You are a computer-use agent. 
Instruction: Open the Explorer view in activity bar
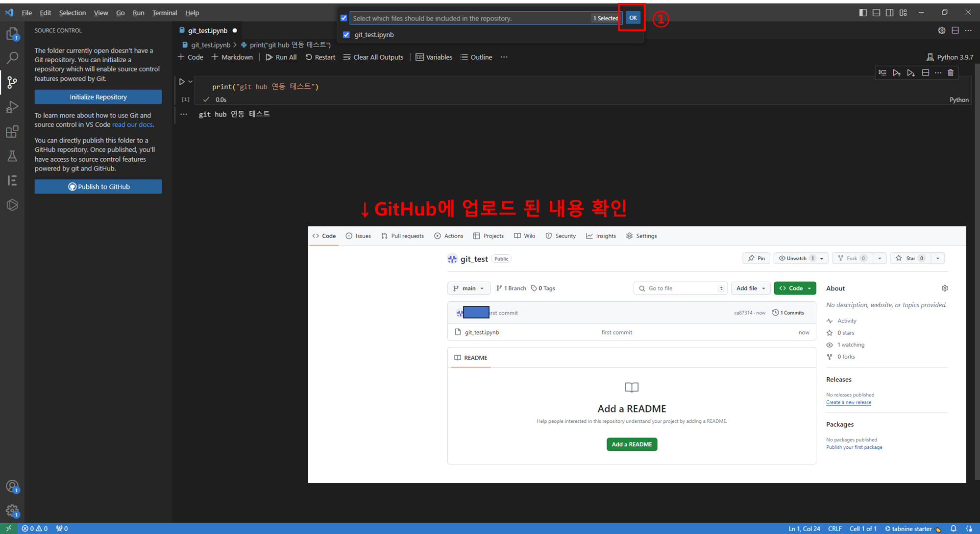coord(12,34)
